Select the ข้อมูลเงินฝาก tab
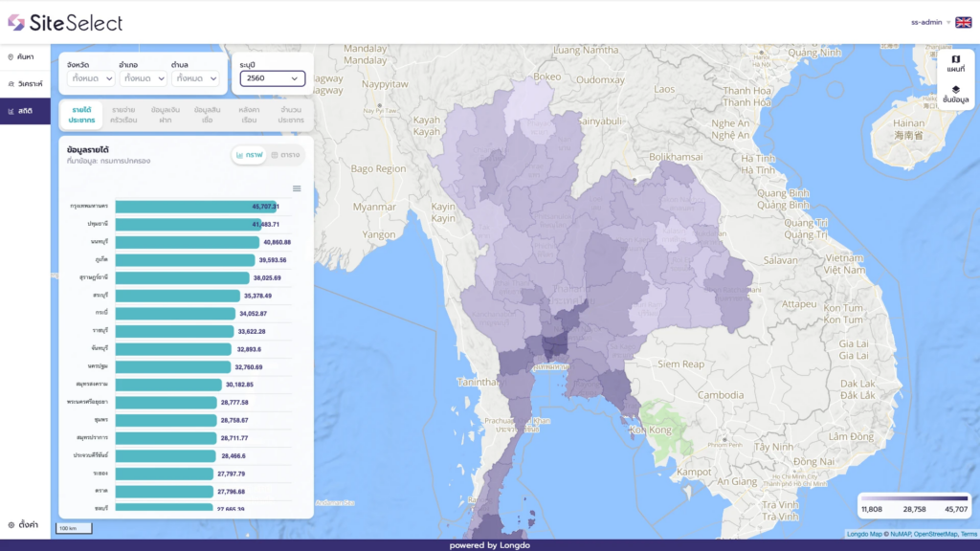The image size is (980, 551). [167, 115]
